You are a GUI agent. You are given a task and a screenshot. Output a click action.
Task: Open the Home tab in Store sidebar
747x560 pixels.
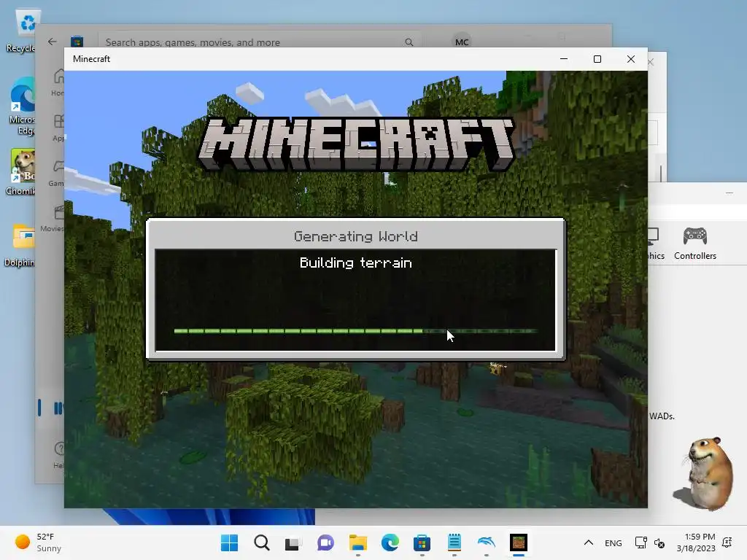(58, 82)
